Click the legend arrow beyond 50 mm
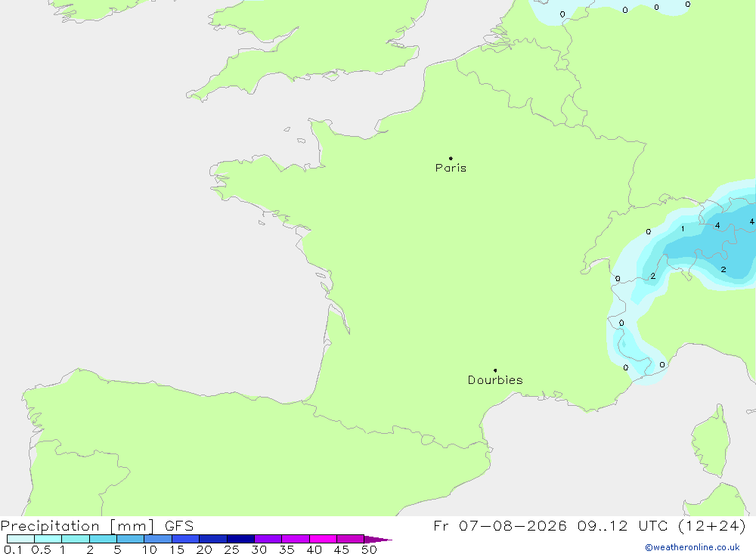The width and height of the screenshot is (756, 554). click(378, 539)
